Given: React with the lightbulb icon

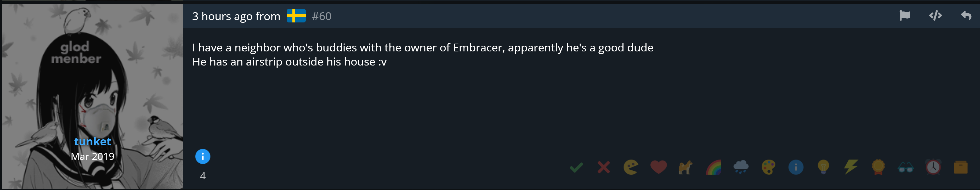Looking at the screenshot, I should click(823, 167).
